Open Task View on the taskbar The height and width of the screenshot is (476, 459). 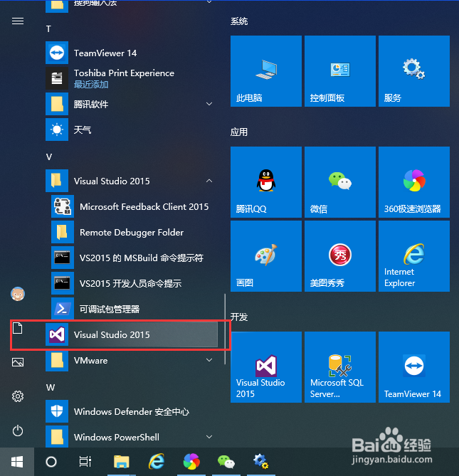point(85,462)
